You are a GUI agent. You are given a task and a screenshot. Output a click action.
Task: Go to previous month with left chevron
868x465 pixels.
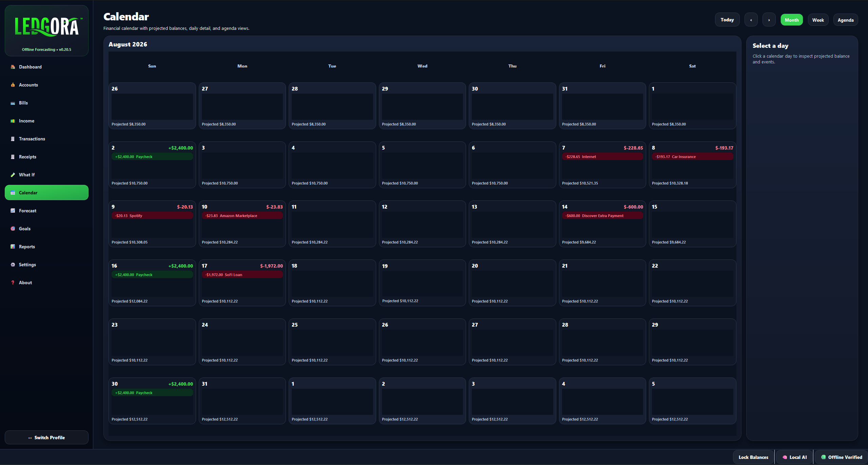pyautogui.click(x=751, y=20)
